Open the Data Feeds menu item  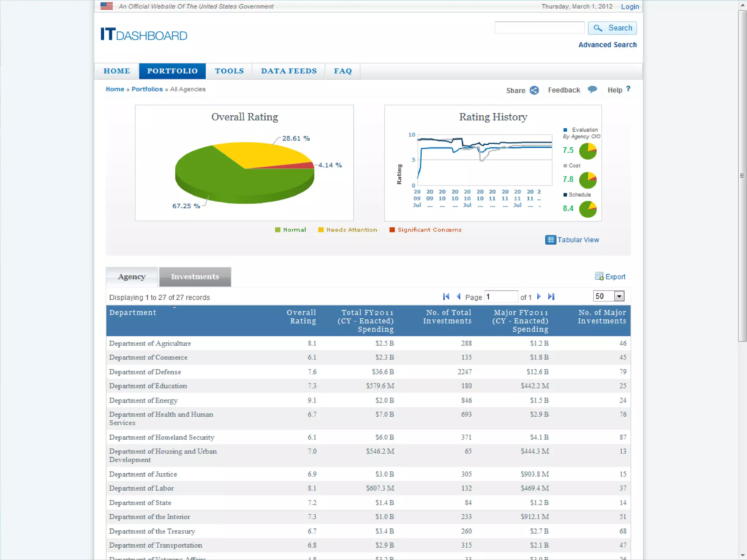[289, 71]
